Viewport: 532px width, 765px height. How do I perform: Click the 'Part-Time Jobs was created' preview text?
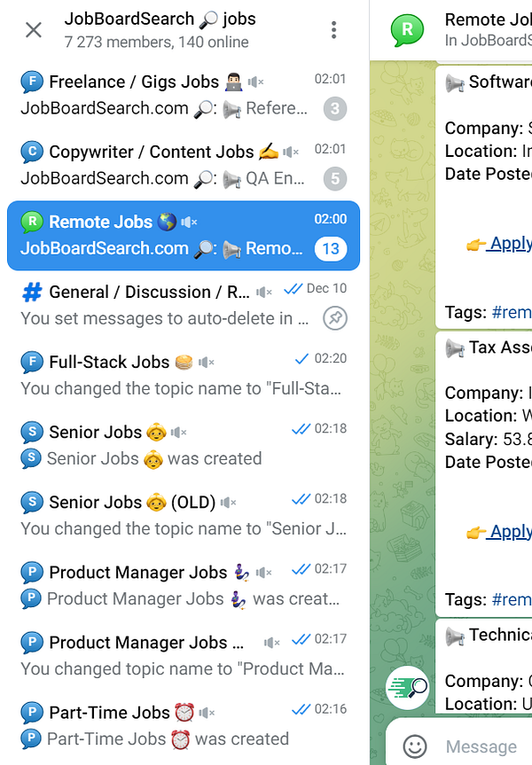click(x=168, y=739)
